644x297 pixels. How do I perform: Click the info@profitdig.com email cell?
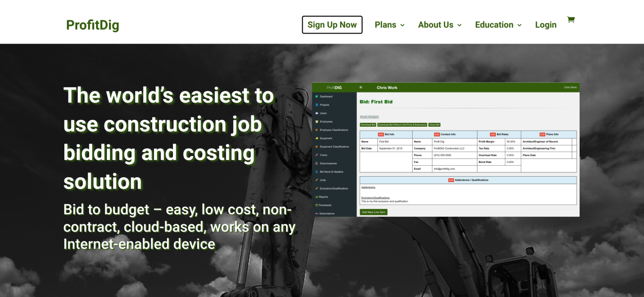444,169
